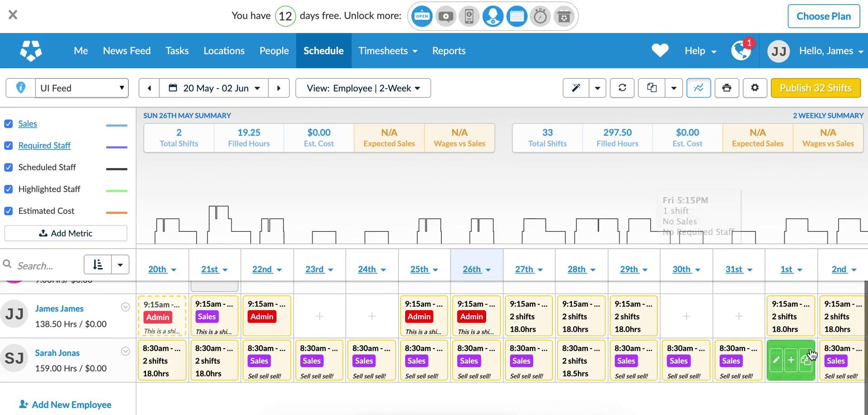Expand Sarah Jonas row options chevron

tap(126, 352)
